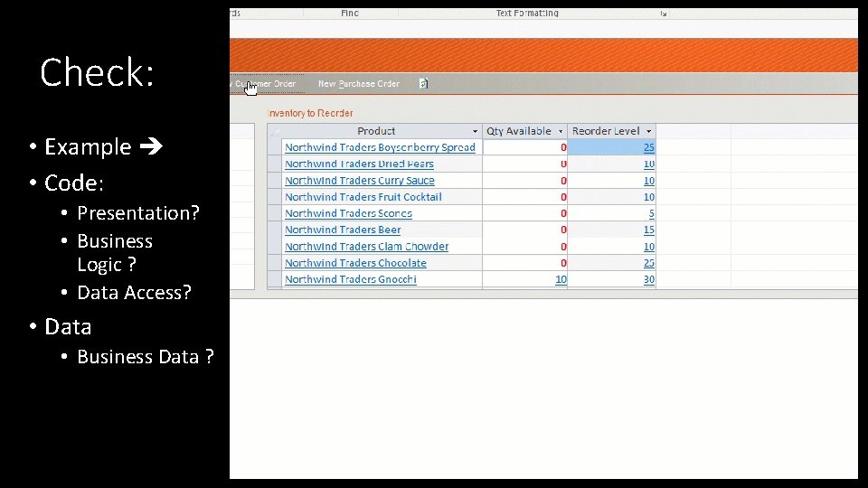
Task: Click reorder level 10 for Curry Sauce
Action: [x=649, y=181]
